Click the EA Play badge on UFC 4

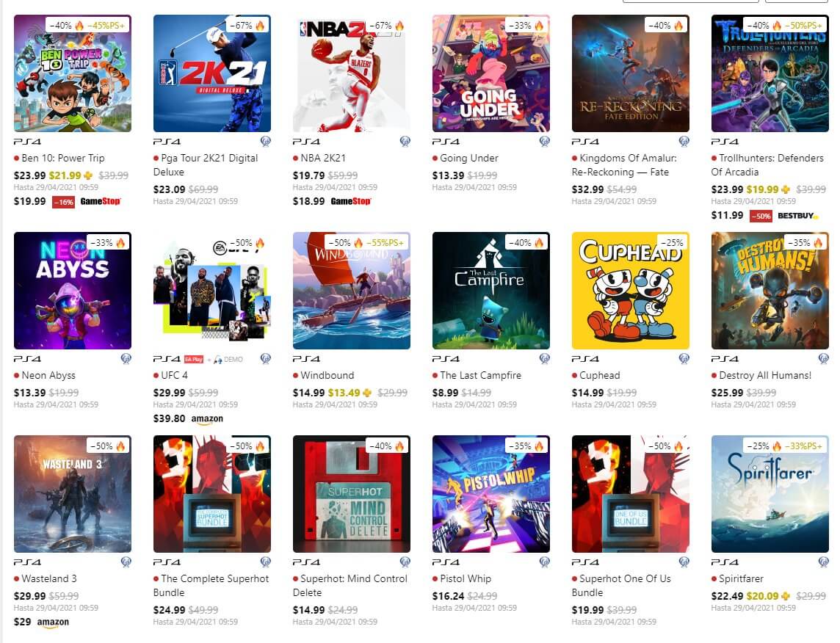194,359
